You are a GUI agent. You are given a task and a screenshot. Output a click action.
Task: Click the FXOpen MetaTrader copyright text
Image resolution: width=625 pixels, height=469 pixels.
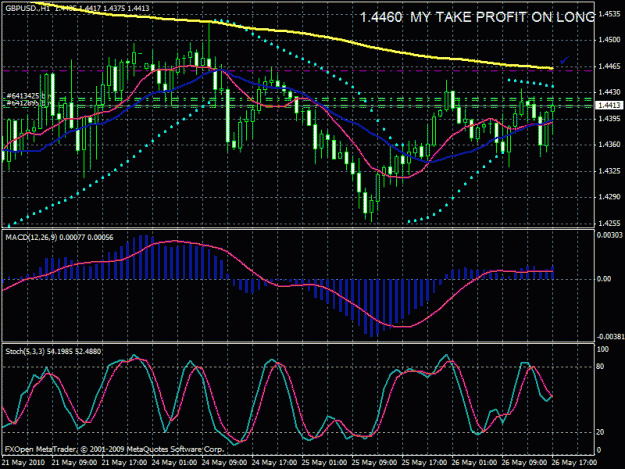pyautogui.click(x=114, y=449)
